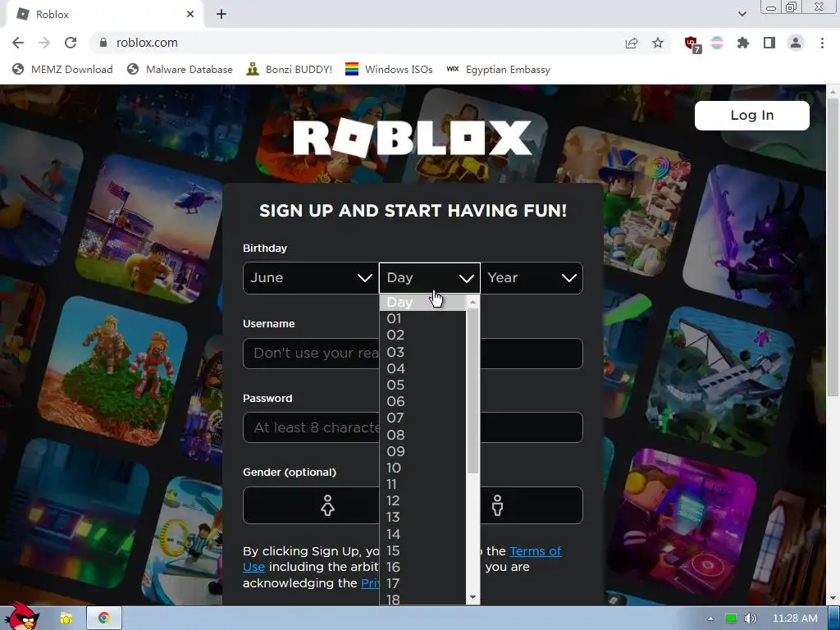Choose 07 from the day list
This screenshot has height=630, width=840.
pyautogui.click(x=422, y=418)
